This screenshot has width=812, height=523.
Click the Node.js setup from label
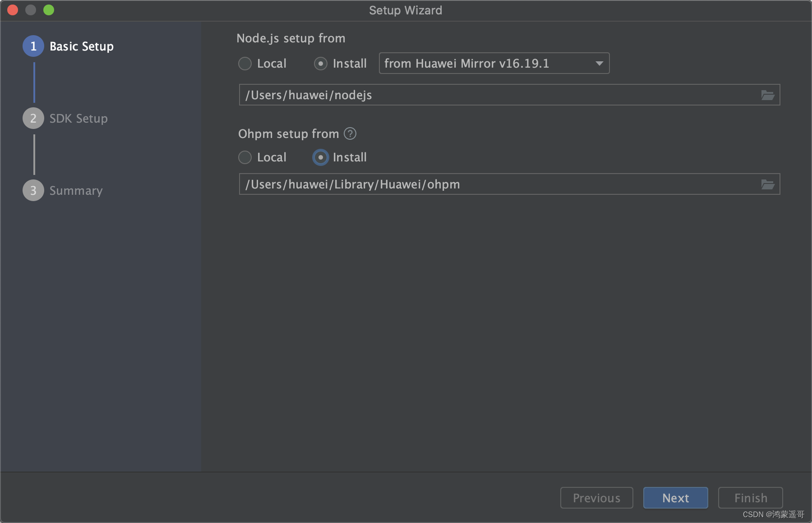[x=291, y=38]
